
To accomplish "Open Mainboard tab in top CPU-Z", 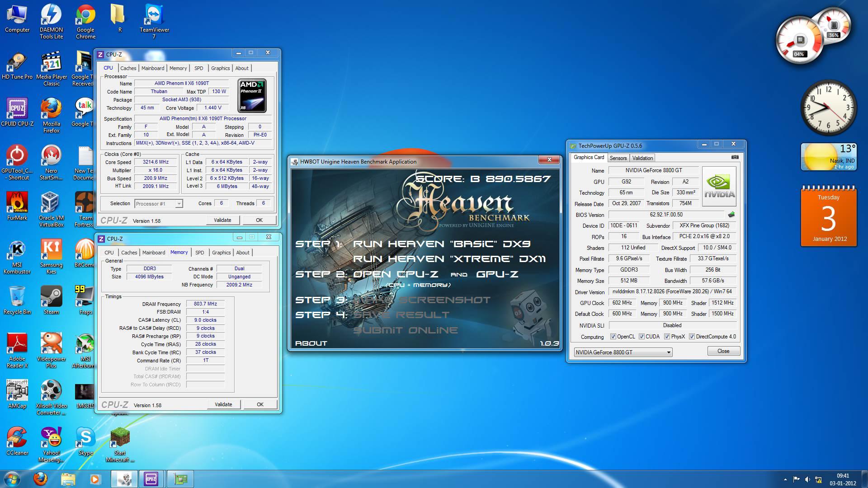I will [153, 68].
